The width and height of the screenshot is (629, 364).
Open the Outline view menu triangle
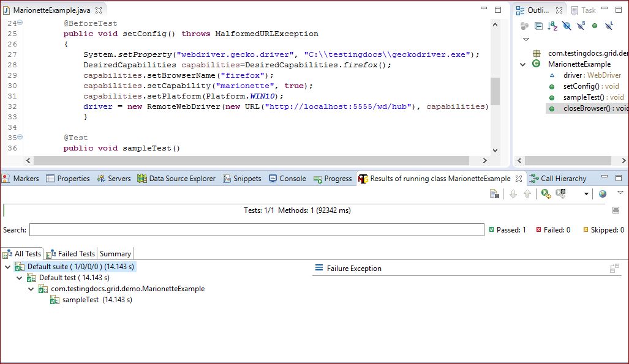[526, 39]
